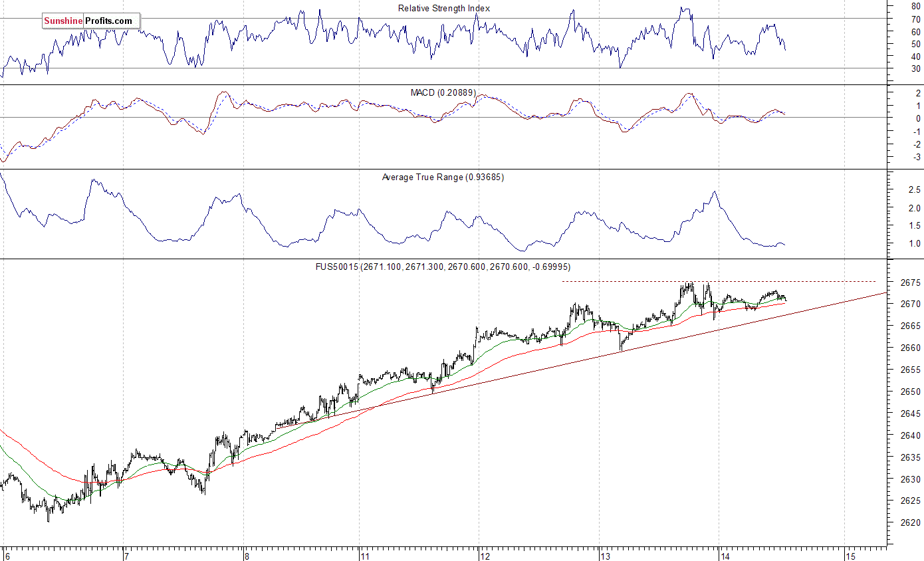This screenshot has height=561, width=924.
Task: Click the date label 11 on x-axis
Action: coord(364,556)
